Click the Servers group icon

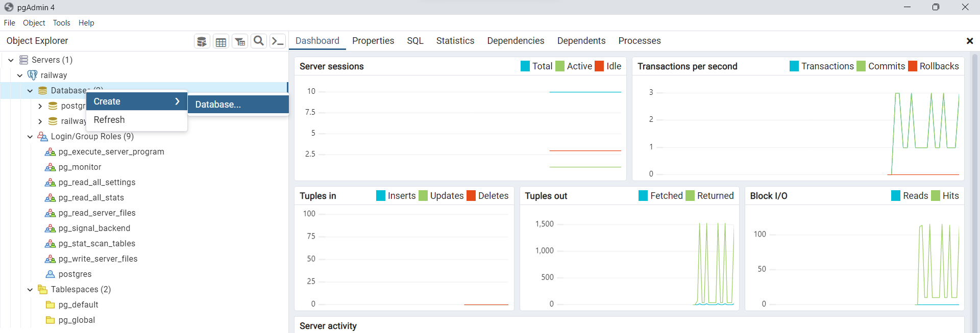pyautogui.click(x=23, y=60)
